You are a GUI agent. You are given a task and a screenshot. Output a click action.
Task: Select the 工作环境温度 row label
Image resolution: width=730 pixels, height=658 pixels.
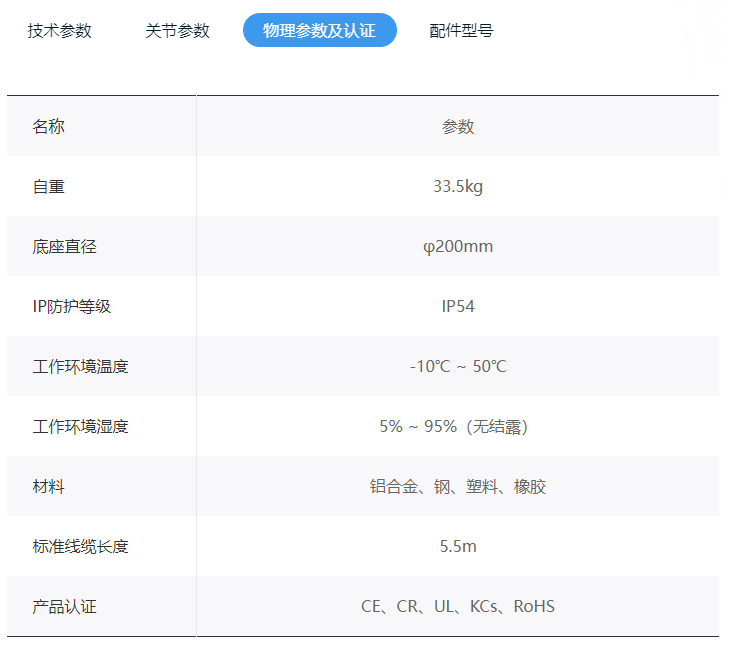(x=80, y=366)
